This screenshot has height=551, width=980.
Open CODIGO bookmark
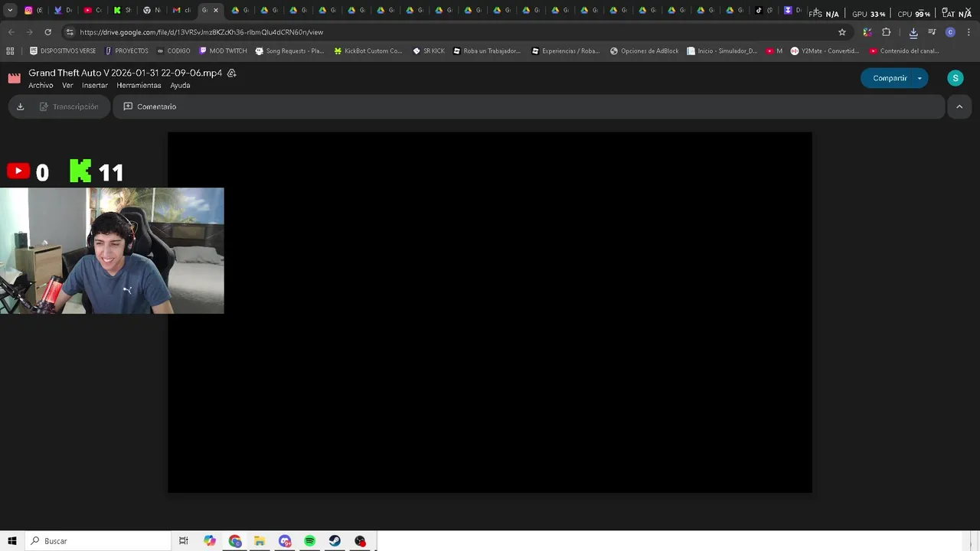[173, 51]
